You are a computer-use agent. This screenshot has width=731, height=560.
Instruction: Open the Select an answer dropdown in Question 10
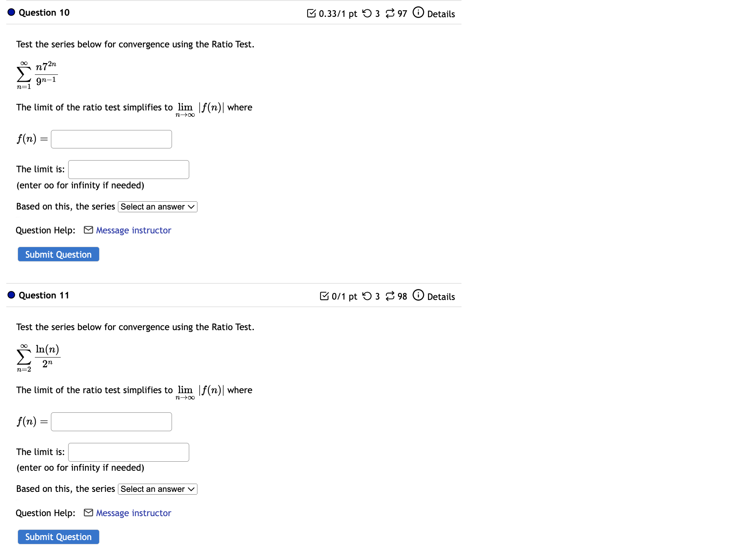(x=157, y=206)
